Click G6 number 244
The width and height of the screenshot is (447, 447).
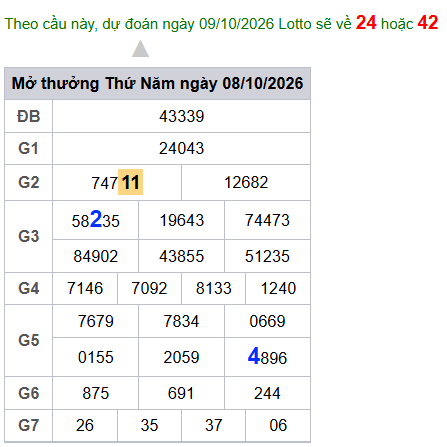point(267,393)
